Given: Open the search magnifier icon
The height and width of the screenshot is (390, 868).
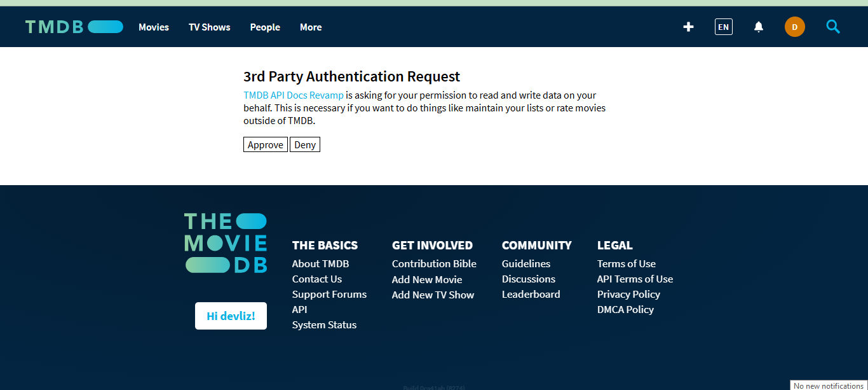Looking at the screenshot, I should click(833, 27).
